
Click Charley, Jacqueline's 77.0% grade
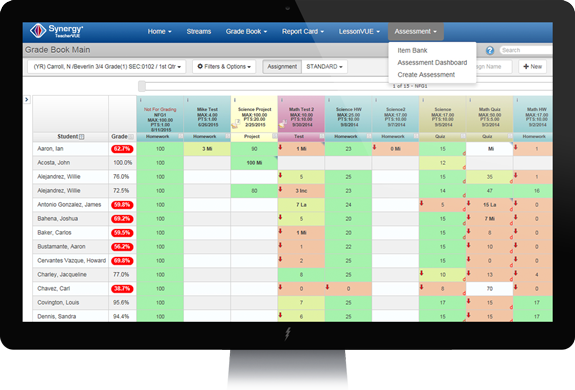point(121,275)
